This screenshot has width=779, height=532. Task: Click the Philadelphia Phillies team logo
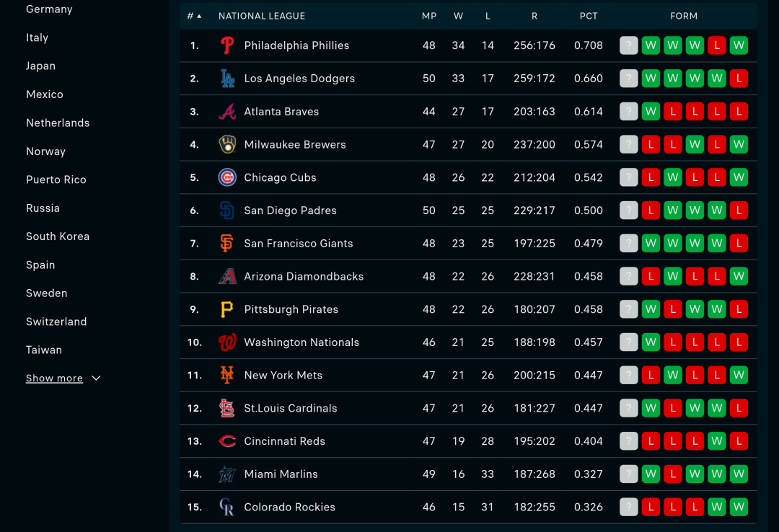coord(227,45)
